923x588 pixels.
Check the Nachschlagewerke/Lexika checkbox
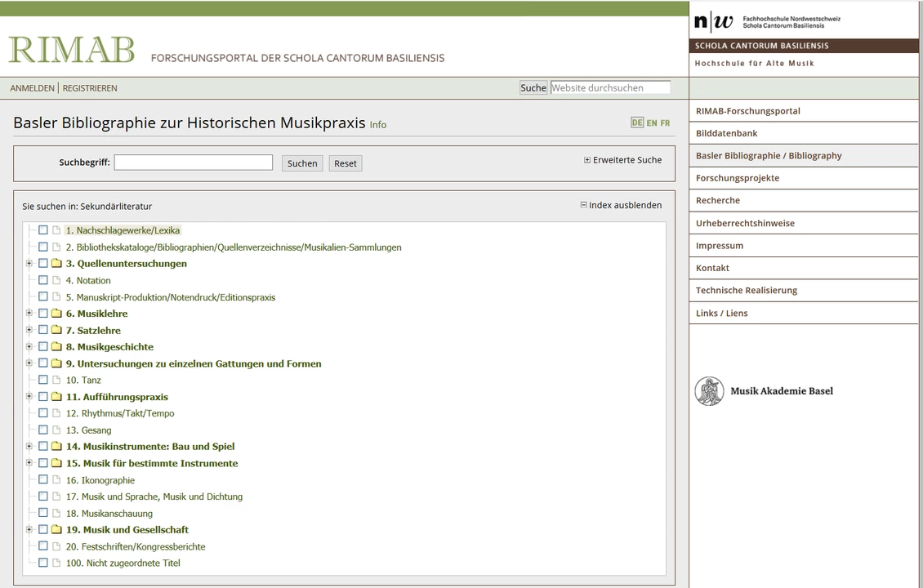pos(43,230)
